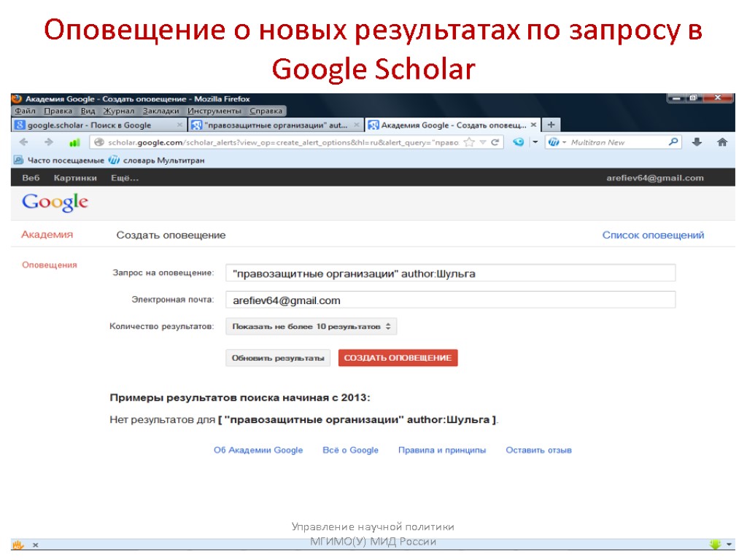The height and width of the screenshot is (560, 747).
Task: Bookmark page with the star icon
Action: click(469, 142)
